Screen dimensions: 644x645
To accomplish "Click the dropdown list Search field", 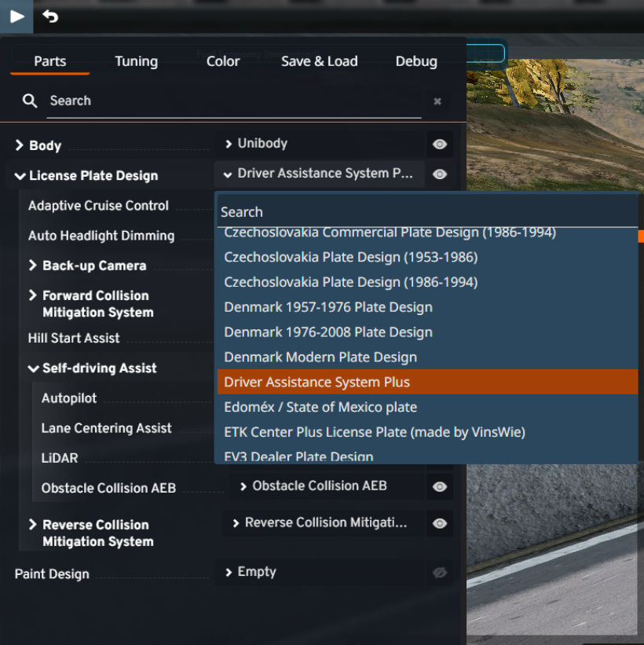I will click(x=427, y=212).
